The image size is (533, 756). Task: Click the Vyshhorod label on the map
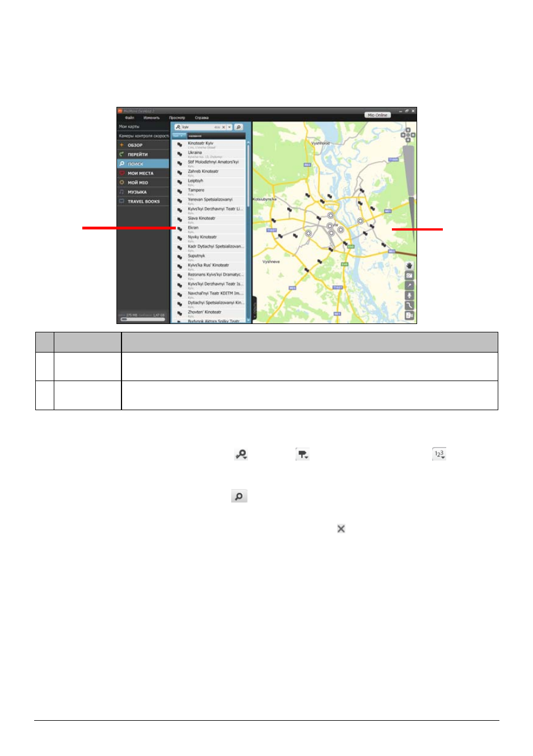pyautogui.click(x=321, y=143)
